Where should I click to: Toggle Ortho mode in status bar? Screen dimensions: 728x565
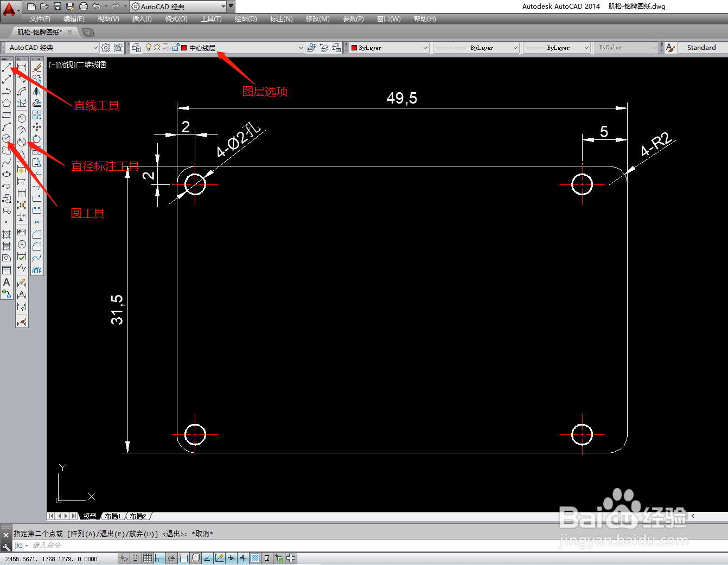pos(159,558)
